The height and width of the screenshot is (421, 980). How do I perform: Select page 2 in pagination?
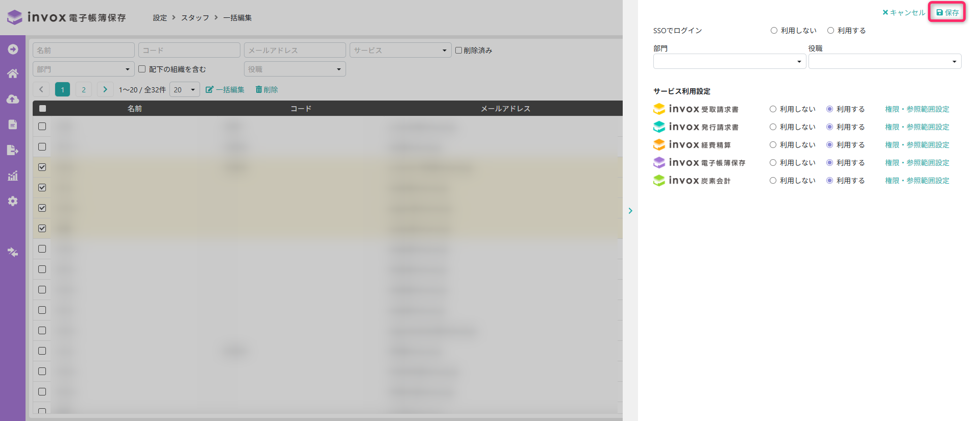[84, 90]
